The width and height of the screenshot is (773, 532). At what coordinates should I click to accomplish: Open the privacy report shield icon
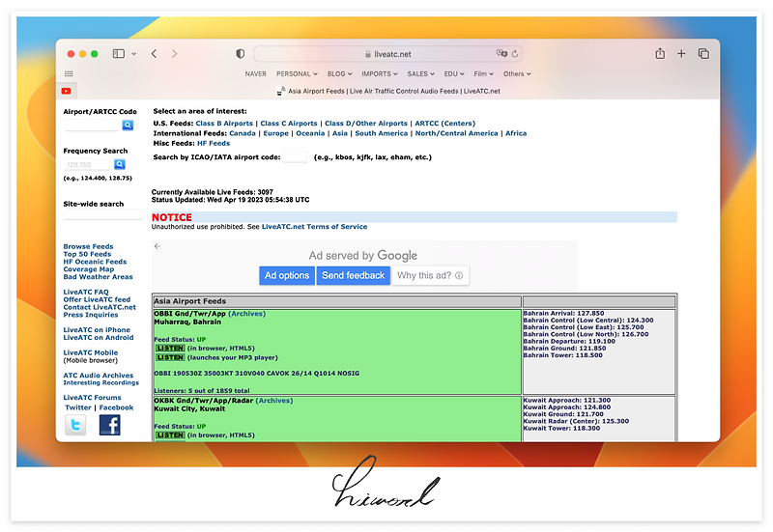coord(240,54)
